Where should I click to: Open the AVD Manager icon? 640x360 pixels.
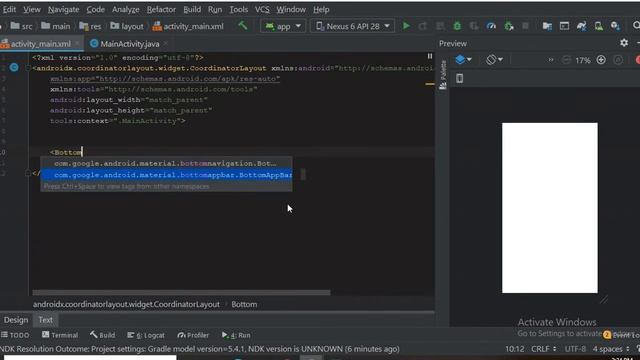pyautogui.click(x=598, y=26)
